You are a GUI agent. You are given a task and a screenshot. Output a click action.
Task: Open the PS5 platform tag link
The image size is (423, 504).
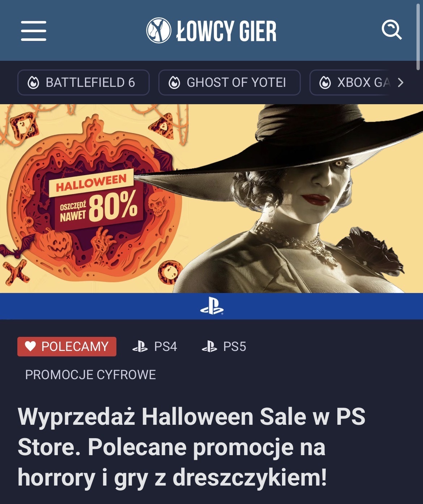(x=224, y=347)
